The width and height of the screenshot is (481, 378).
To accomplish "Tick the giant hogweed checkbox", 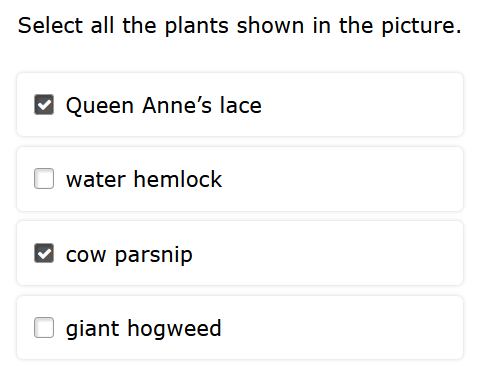I will pos(44,328).
